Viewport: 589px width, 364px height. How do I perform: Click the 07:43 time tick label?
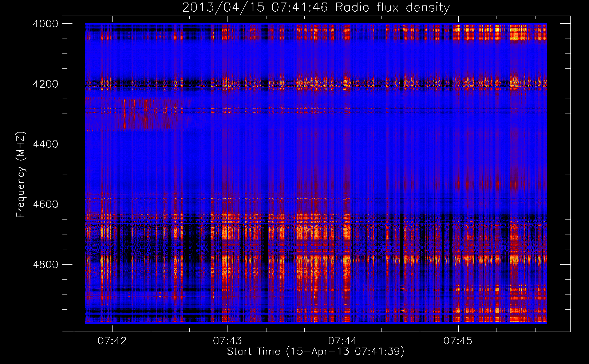228,341
